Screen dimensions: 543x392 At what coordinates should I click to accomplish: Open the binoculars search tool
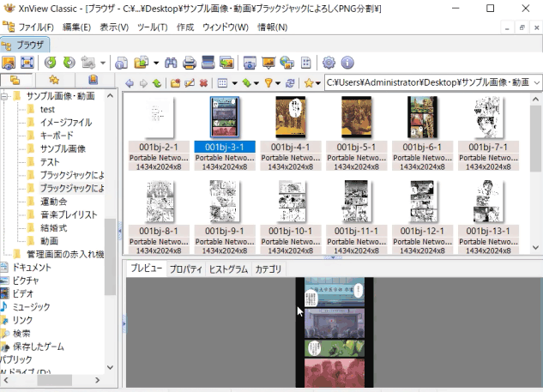pyautogui.click(x=171, y=63)
